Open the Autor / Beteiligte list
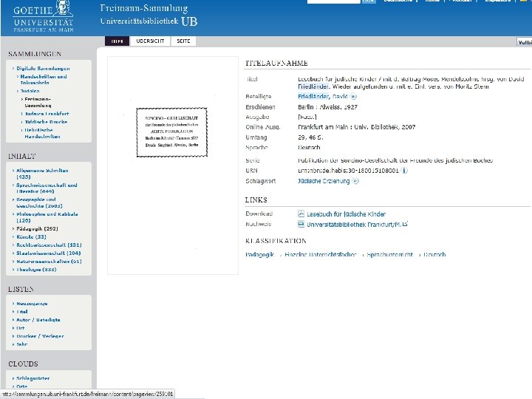This screenshot has width=532, height=399. coord(38,320)
